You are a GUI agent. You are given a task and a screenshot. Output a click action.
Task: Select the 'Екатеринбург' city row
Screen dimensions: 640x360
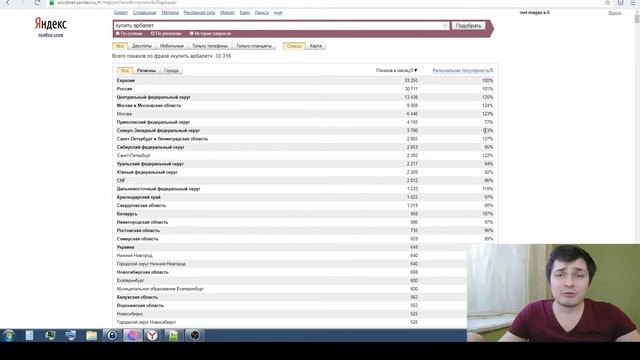[x=291, y=280]
